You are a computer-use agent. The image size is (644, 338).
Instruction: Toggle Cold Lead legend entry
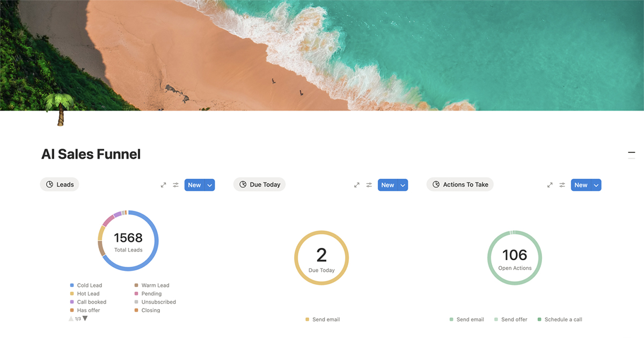[89, 285]
